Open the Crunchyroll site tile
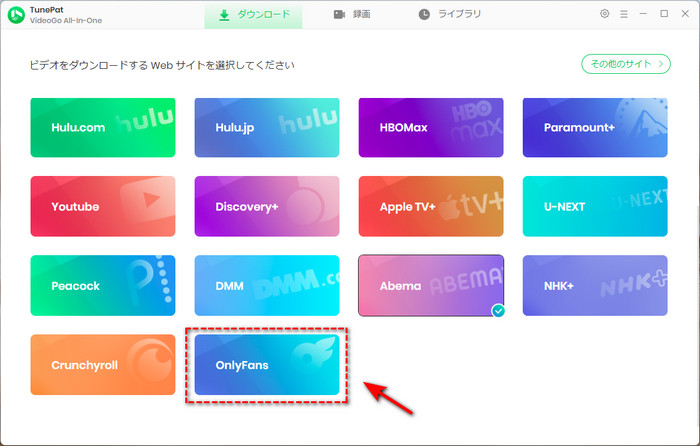 pyautogui.click(x=103, y=365)
